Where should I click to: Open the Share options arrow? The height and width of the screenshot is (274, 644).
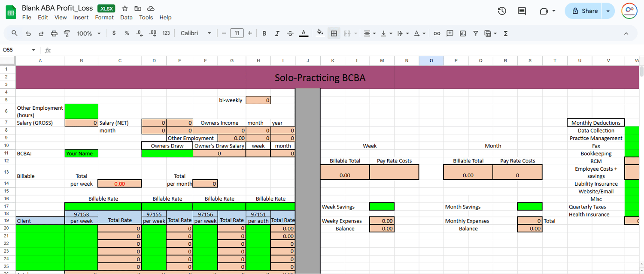click(608, 11)
